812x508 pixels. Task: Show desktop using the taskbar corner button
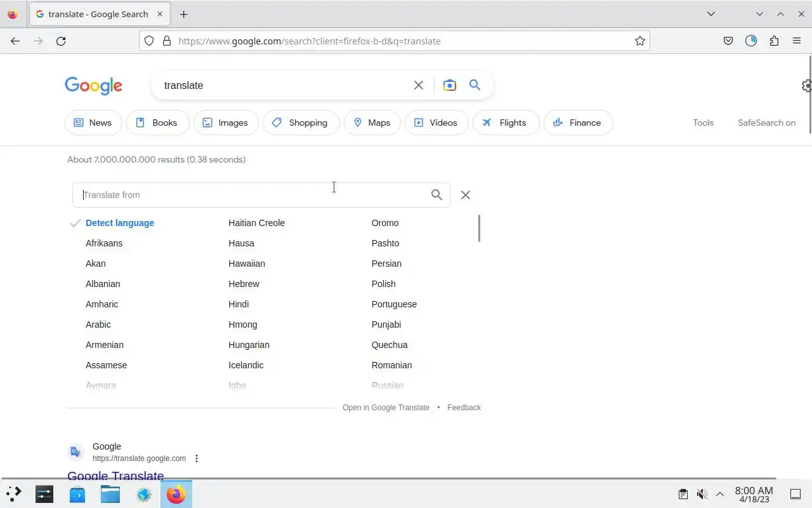(x=796, y=494)
